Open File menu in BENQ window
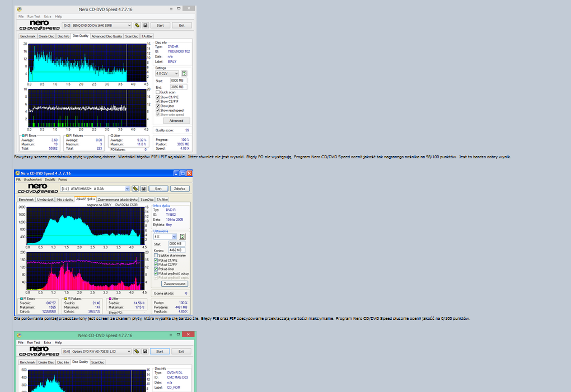This screenshot has width=571, height=392. 21,16
